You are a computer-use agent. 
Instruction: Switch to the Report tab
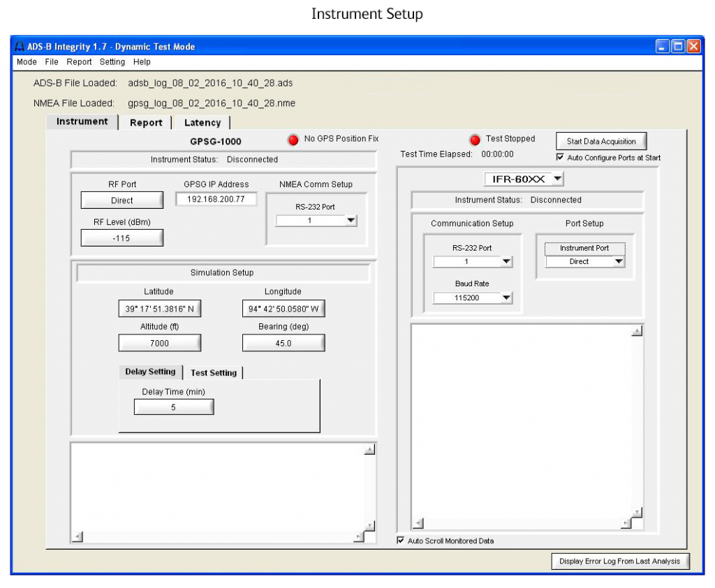click(146, 123)
